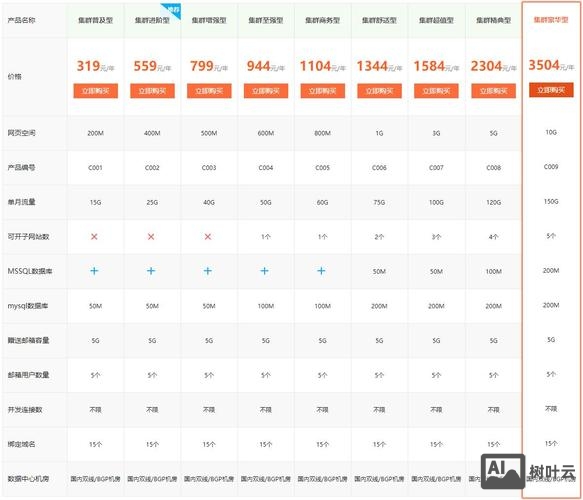Click 立即购买 under the 319元 plan

[x=96, y=91]
